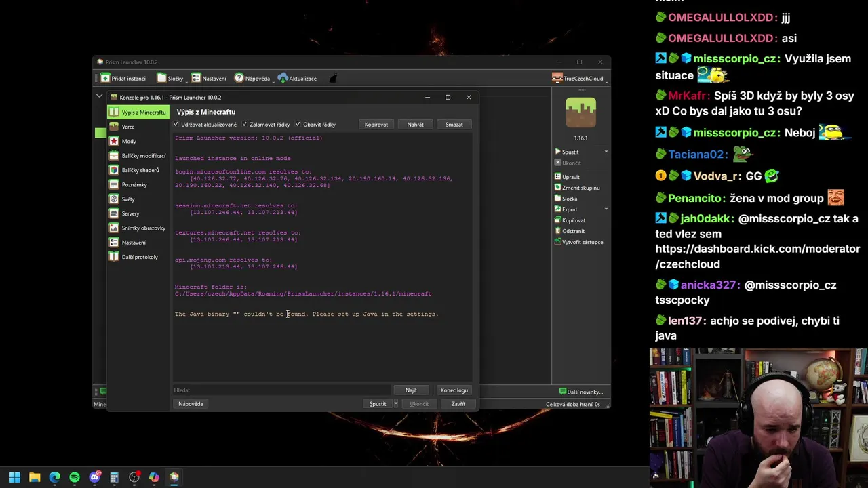Open Microsoft Edge from taskbar

point(54,477)
